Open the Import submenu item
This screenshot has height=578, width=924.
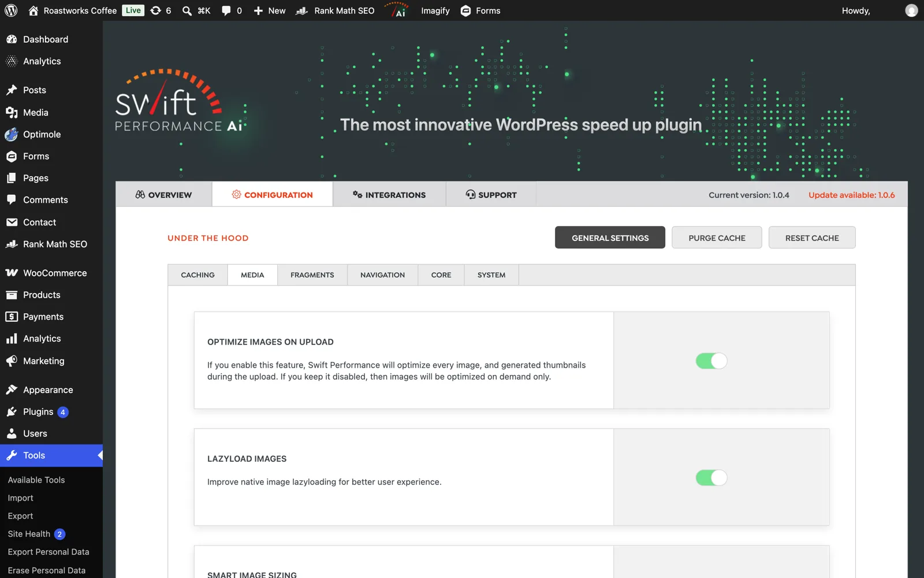20,498
